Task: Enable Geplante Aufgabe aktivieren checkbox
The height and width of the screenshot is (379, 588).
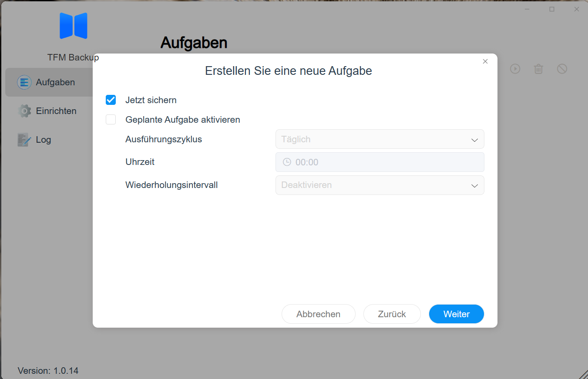Action: [111, 120]
